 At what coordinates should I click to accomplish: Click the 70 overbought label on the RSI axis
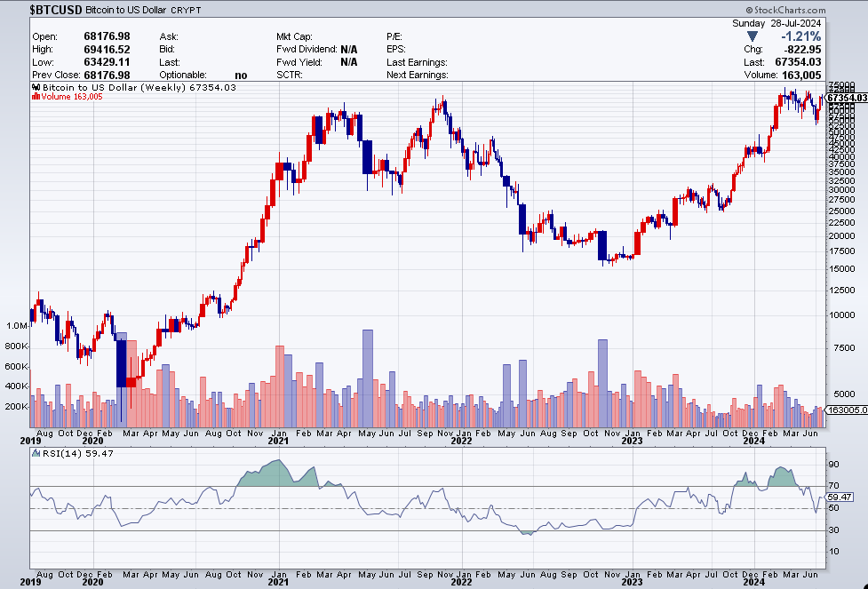[833, 486]
